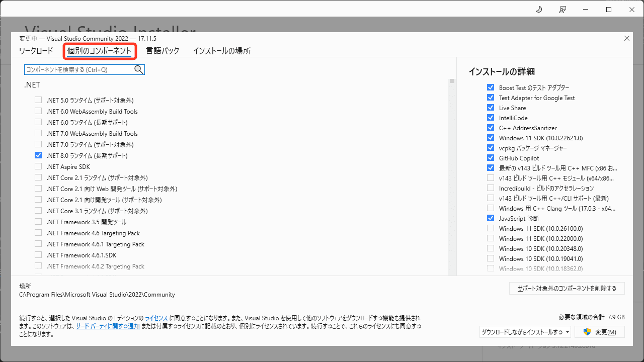The width and height of the screenshot is (644, 362).
Task: Uncheck GitHub Copilot in インストールの詳細
Action: tap(491, 157)
